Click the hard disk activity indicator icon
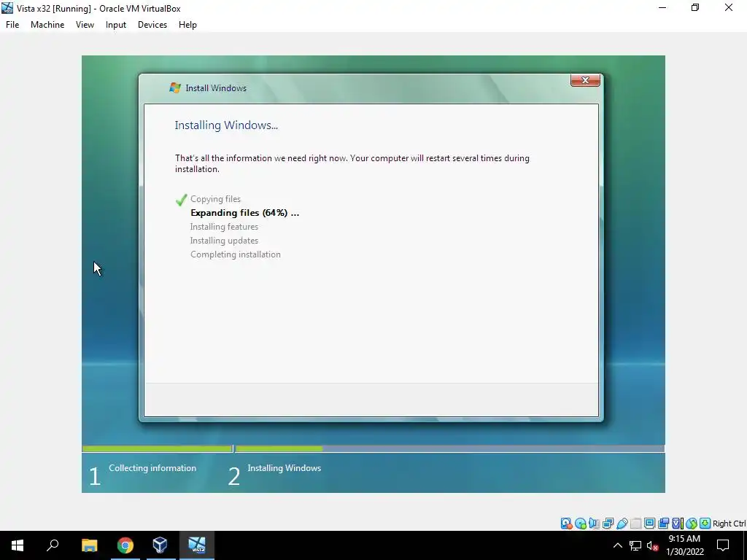 click(566, 524)
